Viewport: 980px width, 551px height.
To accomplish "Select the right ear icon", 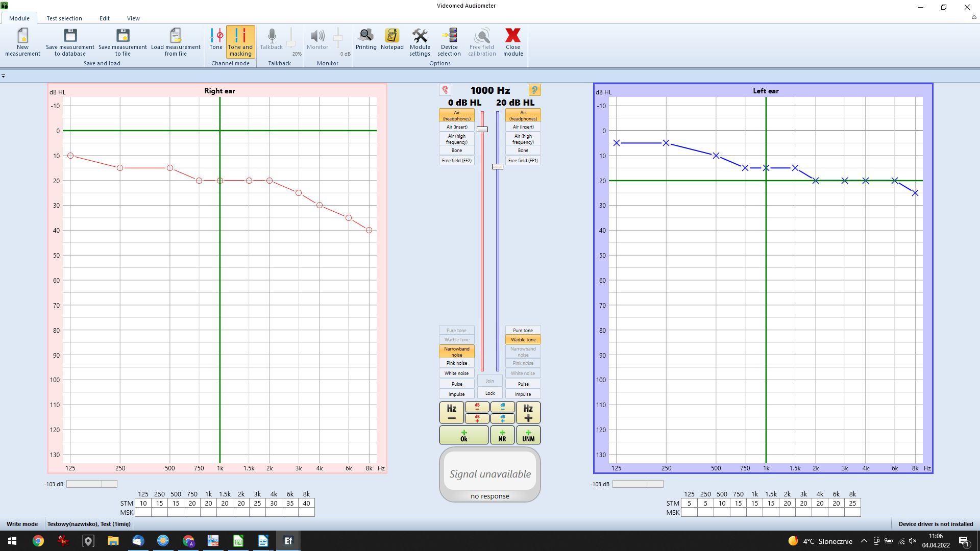I will 445,90.
